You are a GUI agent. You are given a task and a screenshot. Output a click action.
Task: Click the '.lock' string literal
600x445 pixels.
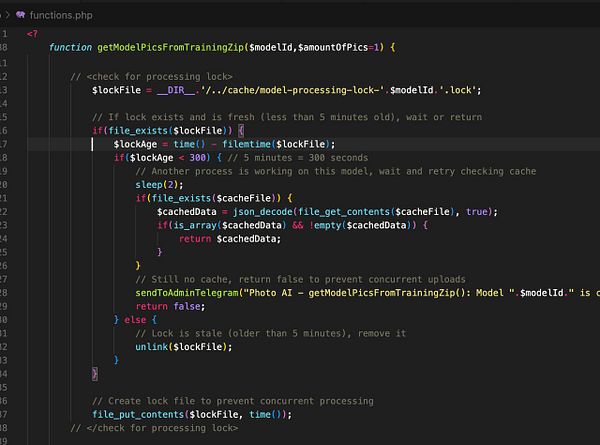[x=460, y=90]
